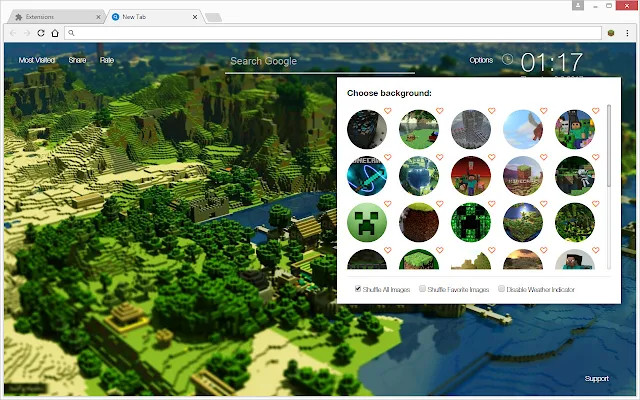The image size is (640, 400).
Task: Favorite the blue sky with bird background
Action: [x=543, y=111]
